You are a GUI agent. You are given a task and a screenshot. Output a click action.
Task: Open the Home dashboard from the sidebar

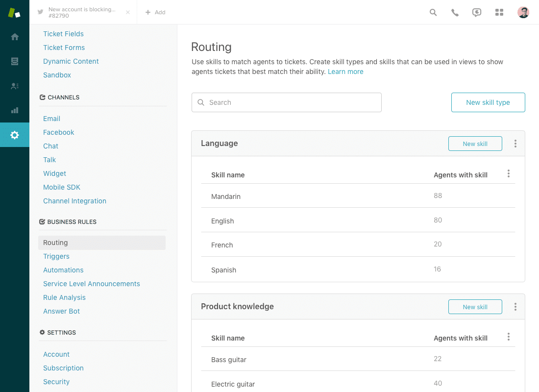click(x=15, y=37)
